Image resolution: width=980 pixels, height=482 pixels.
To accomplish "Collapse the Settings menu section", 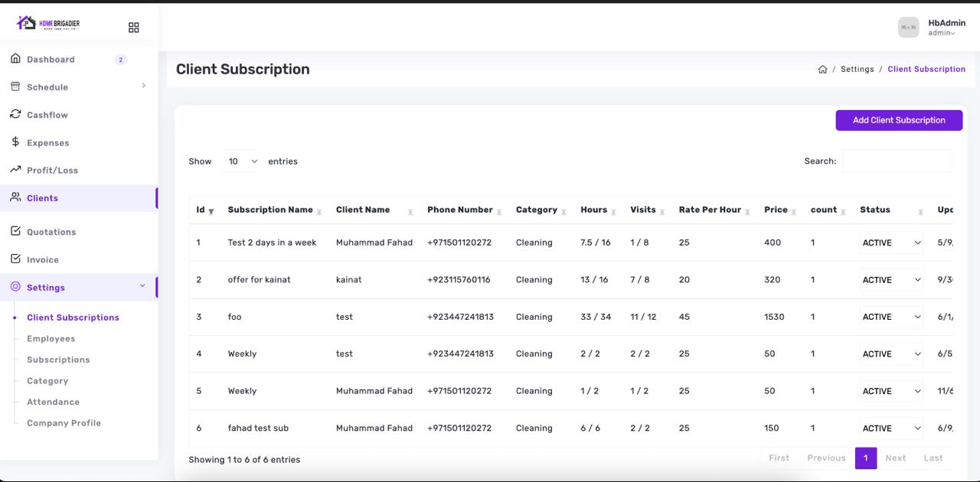I will point(142,286).
